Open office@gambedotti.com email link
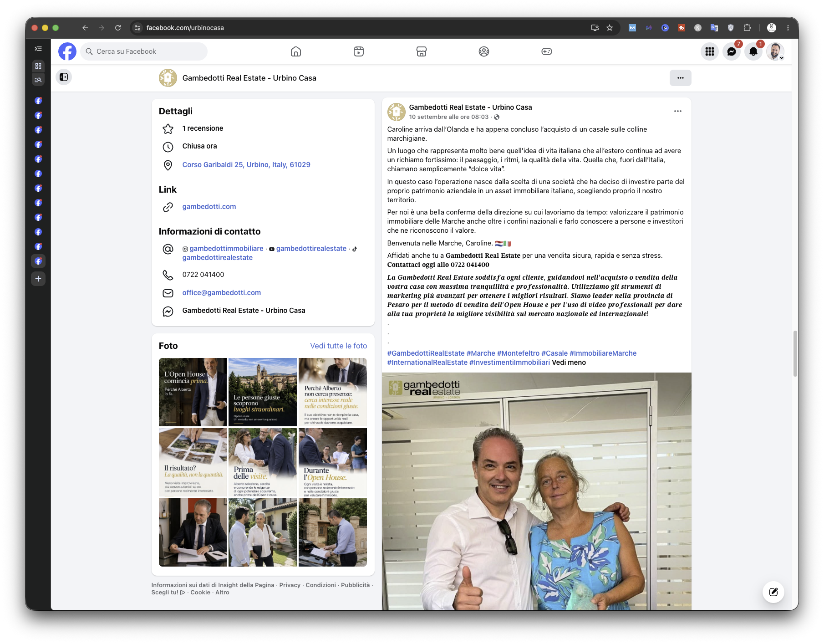The width and height of the screenshot is (824, 644). tap(221, 293)
